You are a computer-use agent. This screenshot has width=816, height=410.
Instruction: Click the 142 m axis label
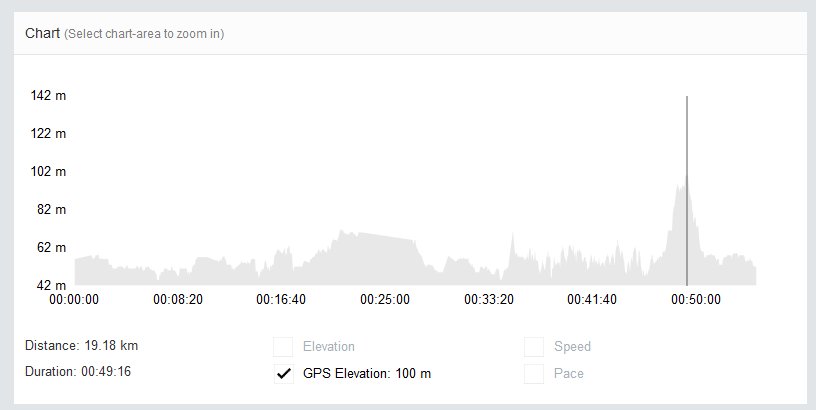pyautogui.click(x=48, y=95)
